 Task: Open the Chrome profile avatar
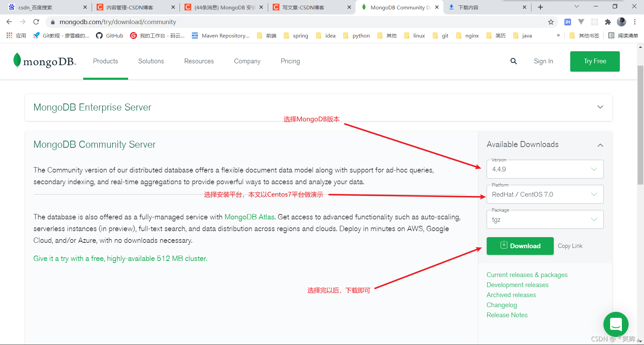pos(622,22)
